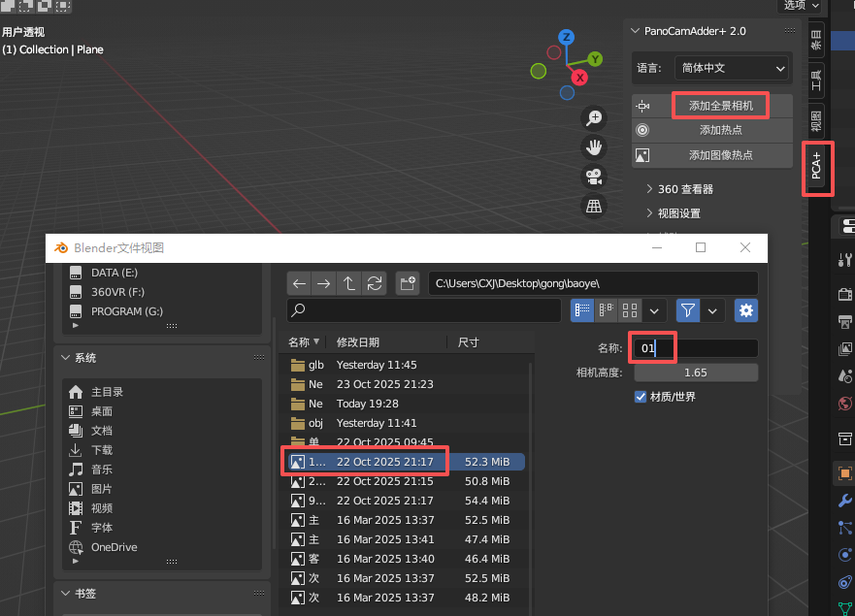This screenshot has width=855, height=616.
Task: Adjust the 相机高度 1.65 slider field
Action: tap(696, 373)
